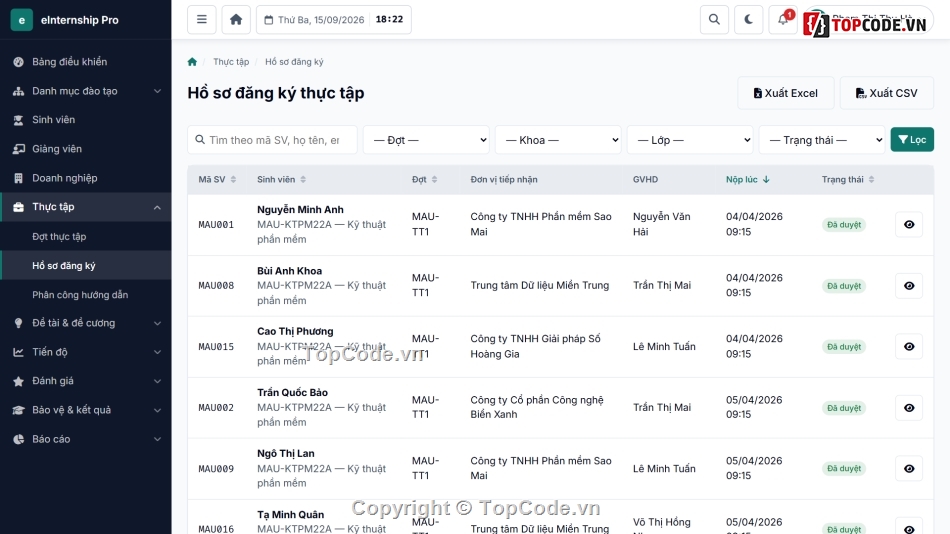Expand Danh mục đào tạo menu
The image size is (950, 534).
tap(85, 91)
